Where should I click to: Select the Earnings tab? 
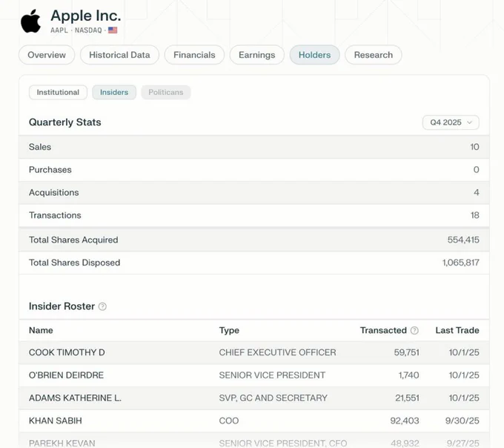tap(256, 55)
